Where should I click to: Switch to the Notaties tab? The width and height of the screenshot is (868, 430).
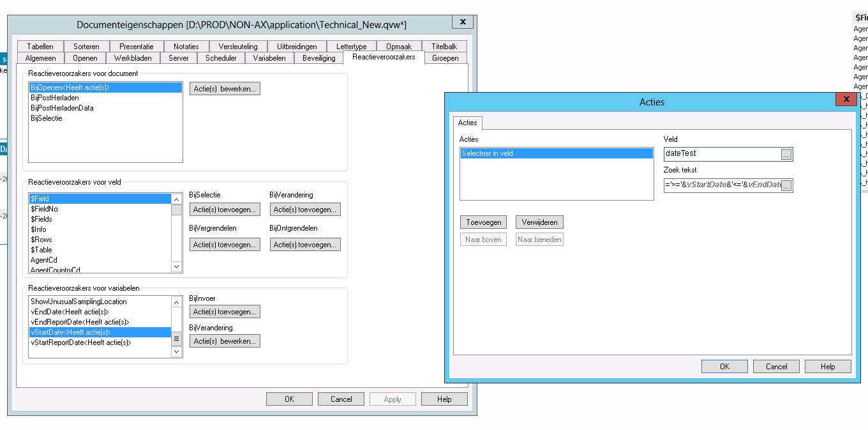186,47
